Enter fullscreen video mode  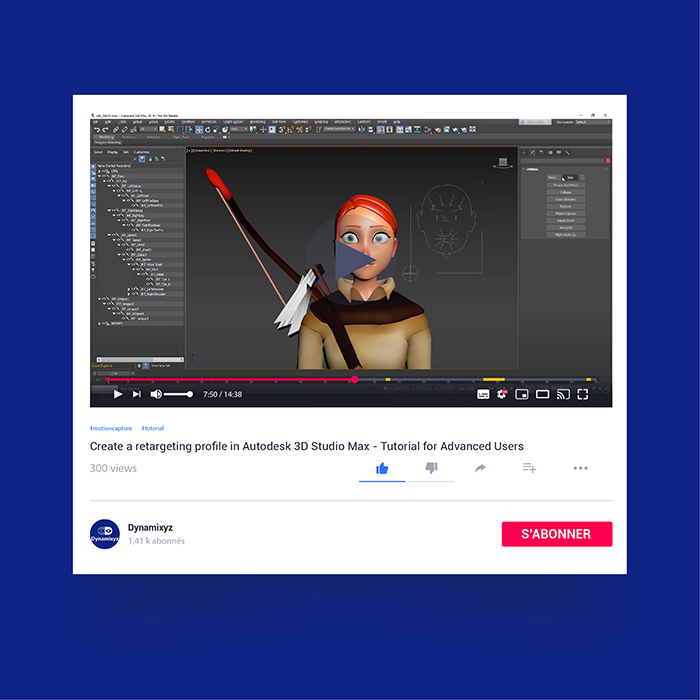(x=583, y=394)
